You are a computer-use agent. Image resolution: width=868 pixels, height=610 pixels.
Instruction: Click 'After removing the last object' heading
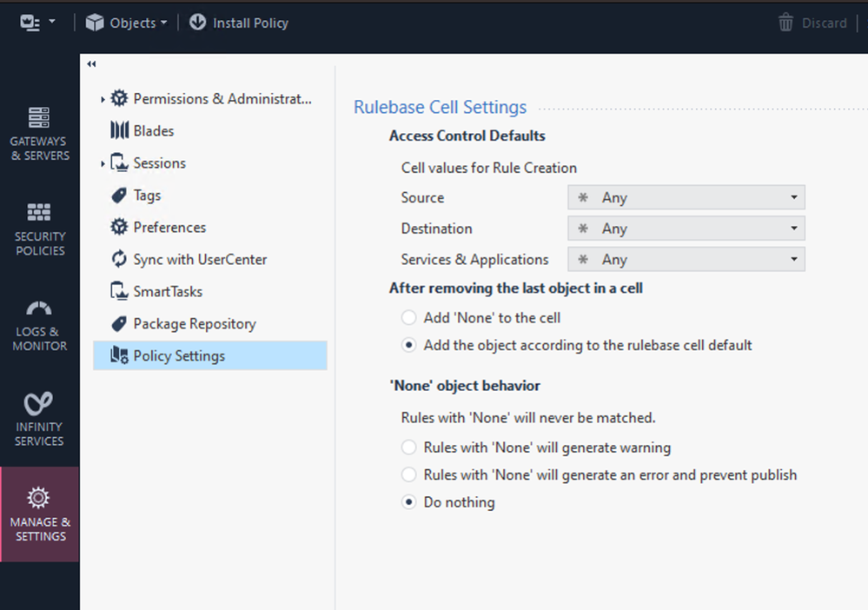(x=516, y=288)
